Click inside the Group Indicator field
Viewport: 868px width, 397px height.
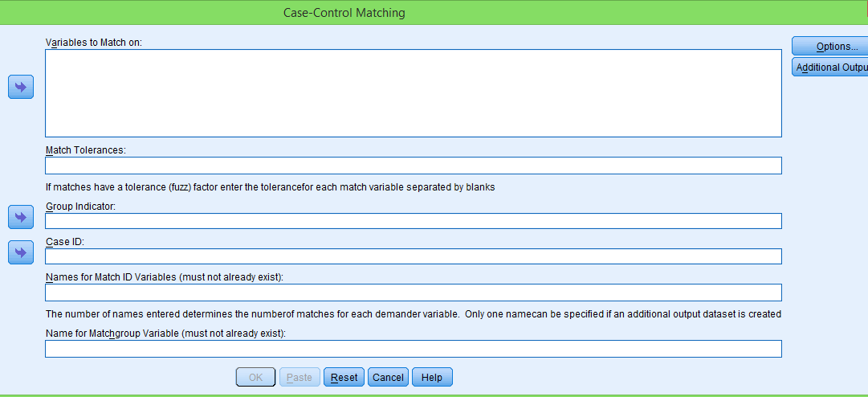click(x=413, y=221)
